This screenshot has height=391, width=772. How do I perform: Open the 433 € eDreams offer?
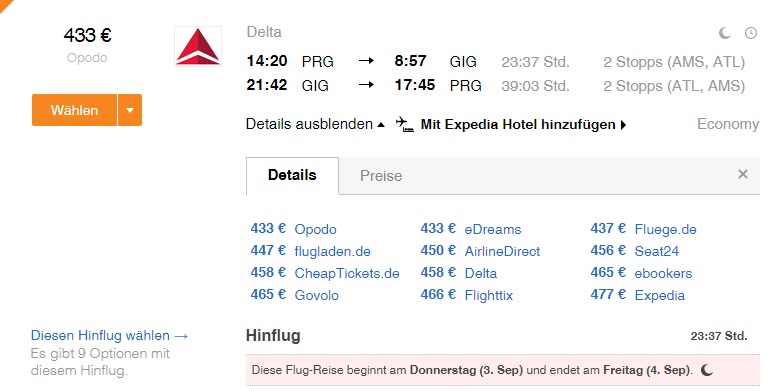[471, 229]
